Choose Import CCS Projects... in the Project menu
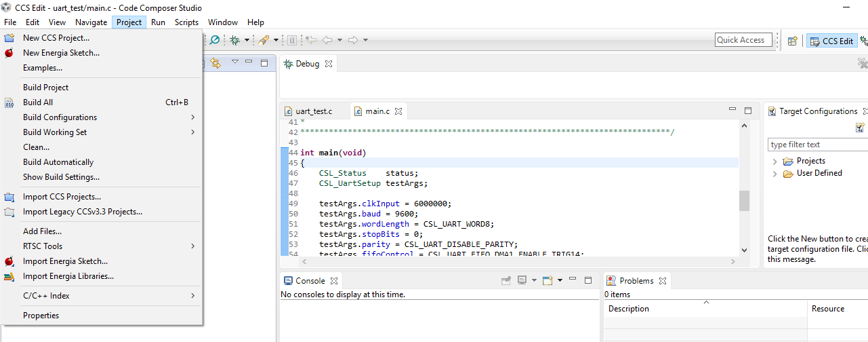The width and height of the screenshot is (868, 342). (x=102, y=197)
